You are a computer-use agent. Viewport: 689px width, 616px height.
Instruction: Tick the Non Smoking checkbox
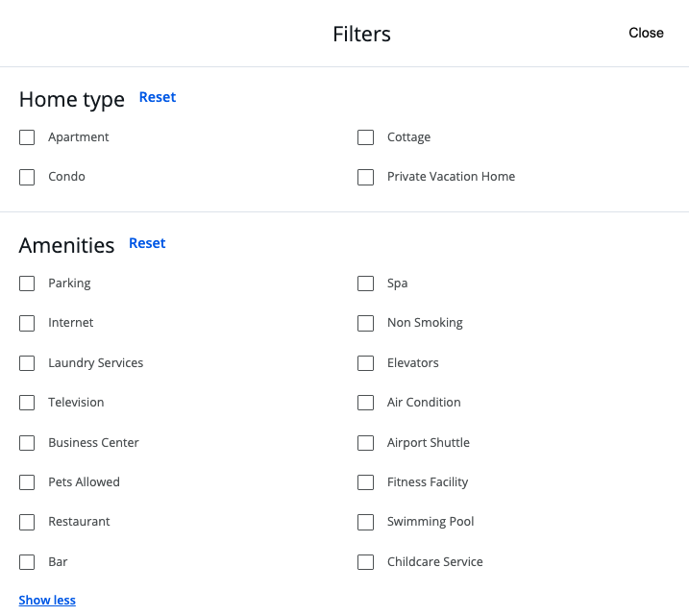click(365, 324)
